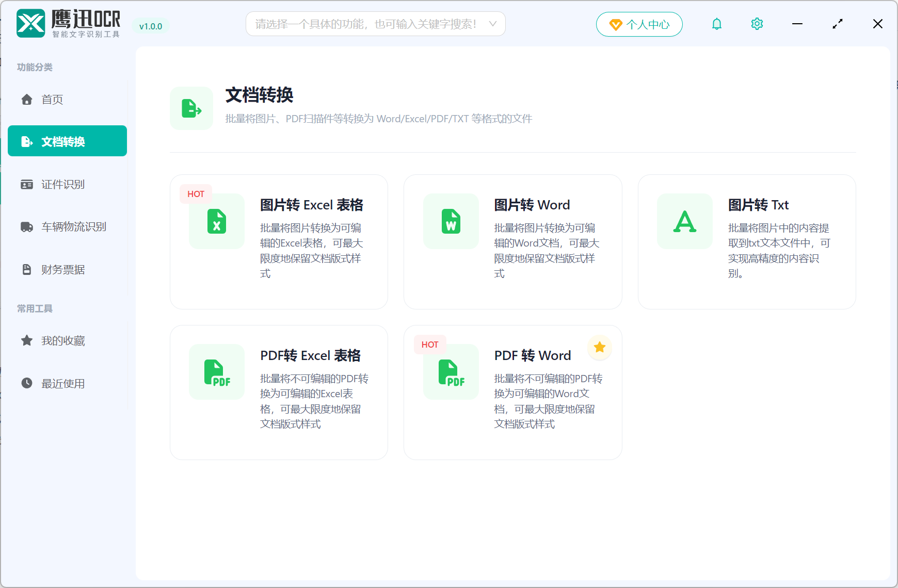Screen dimensions: 898x588
Task: Select the 图片转 Word document icon
Action: (450, 222)
